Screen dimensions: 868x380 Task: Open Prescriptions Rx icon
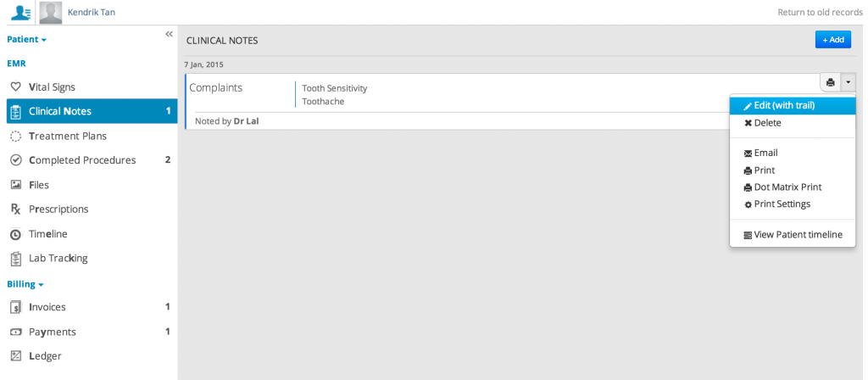pos(16,210)
